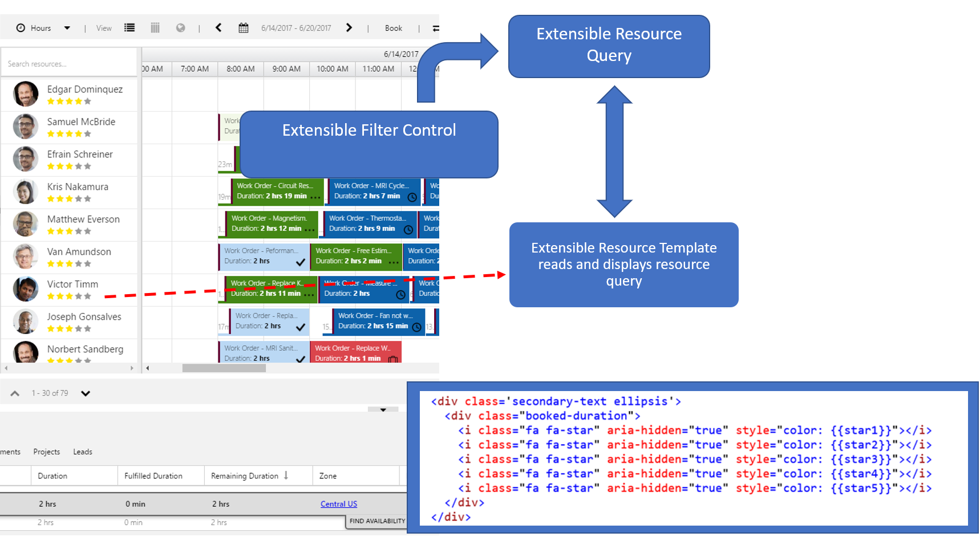The image size is (980, 541).
Task: Expand the records list with the down chevron
Action: (x=86, y=393)
